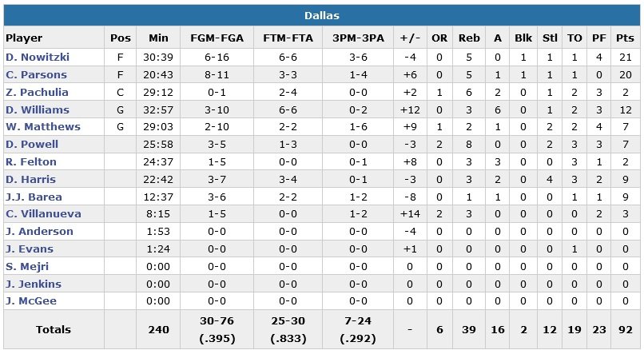Click D. Powell name link
The image size is (644, 350).
[32, 145]
